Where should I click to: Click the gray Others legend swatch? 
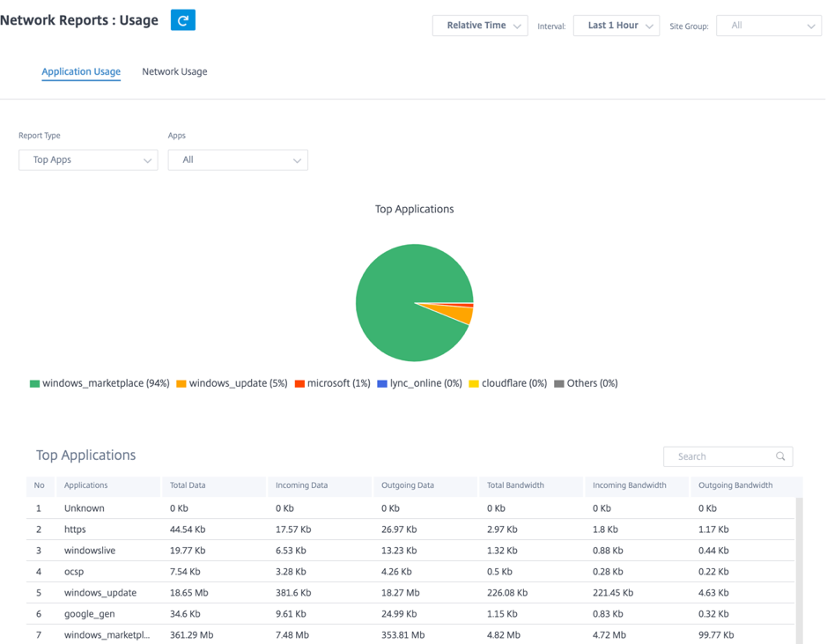[559, 384]
